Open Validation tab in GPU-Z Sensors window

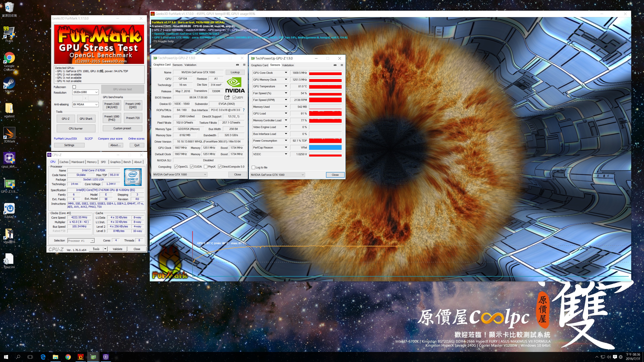[288, 65]
